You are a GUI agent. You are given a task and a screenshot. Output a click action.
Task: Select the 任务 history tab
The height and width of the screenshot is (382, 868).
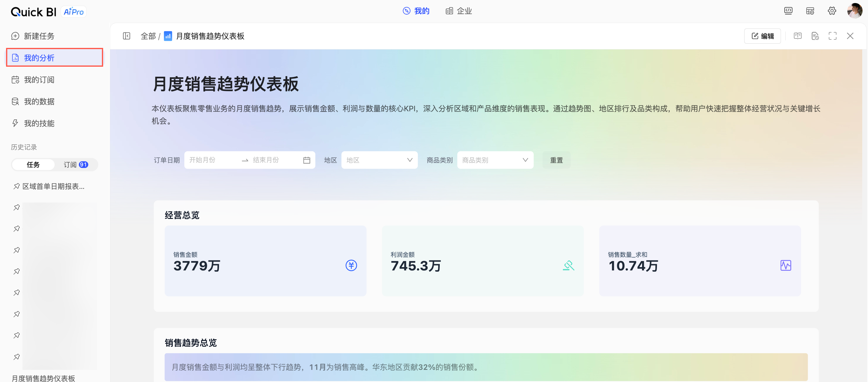[x=33, y=165]
